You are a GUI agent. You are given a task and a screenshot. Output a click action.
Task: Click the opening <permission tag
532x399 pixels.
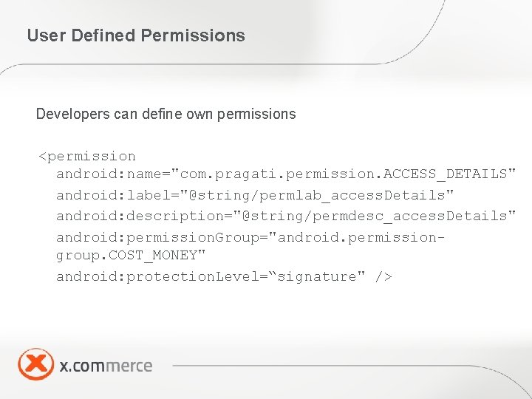pos(87,157)
